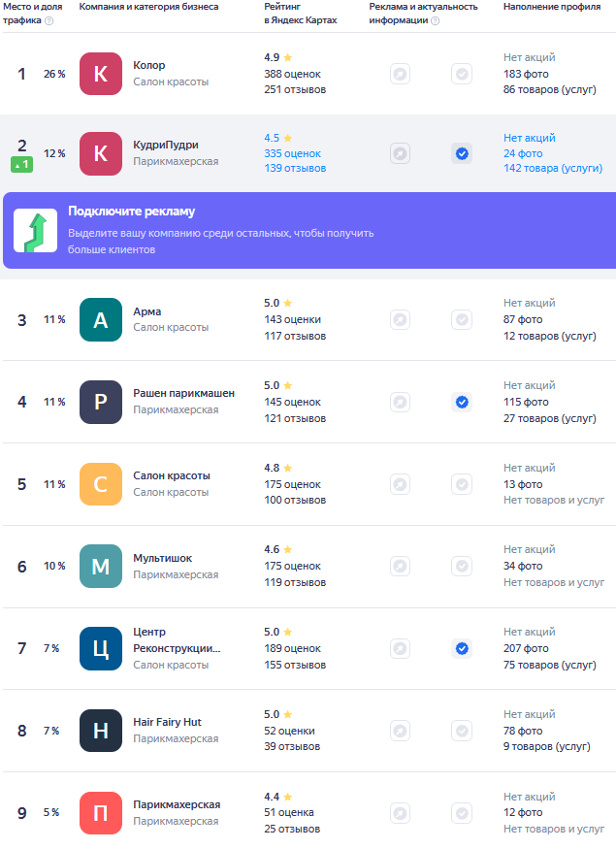Click '86 товаров (услуг)' text
This screenshot has height=849, width=616.
[550, 90]
